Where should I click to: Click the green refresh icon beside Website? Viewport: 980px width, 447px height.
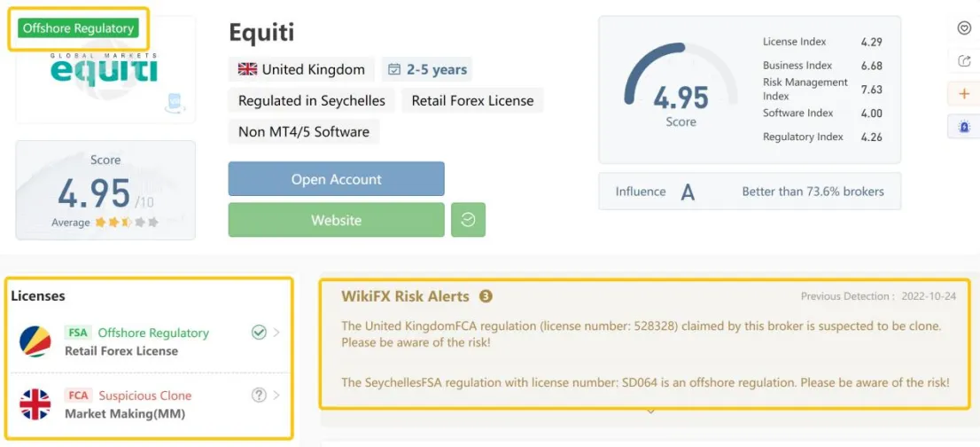[468, 220]
